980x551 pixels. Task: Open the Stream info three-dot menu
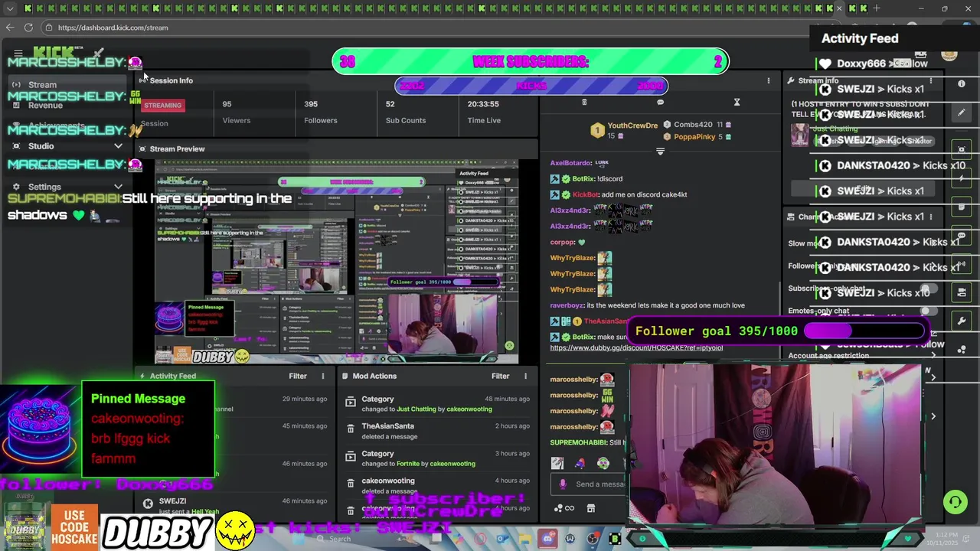[931, 80]
